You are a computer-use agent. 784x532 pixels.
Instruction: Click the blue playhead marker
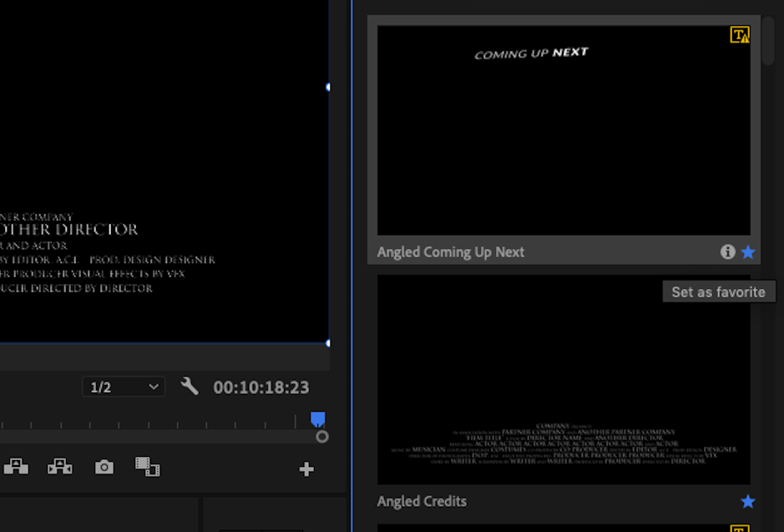[x=318, y=419]
